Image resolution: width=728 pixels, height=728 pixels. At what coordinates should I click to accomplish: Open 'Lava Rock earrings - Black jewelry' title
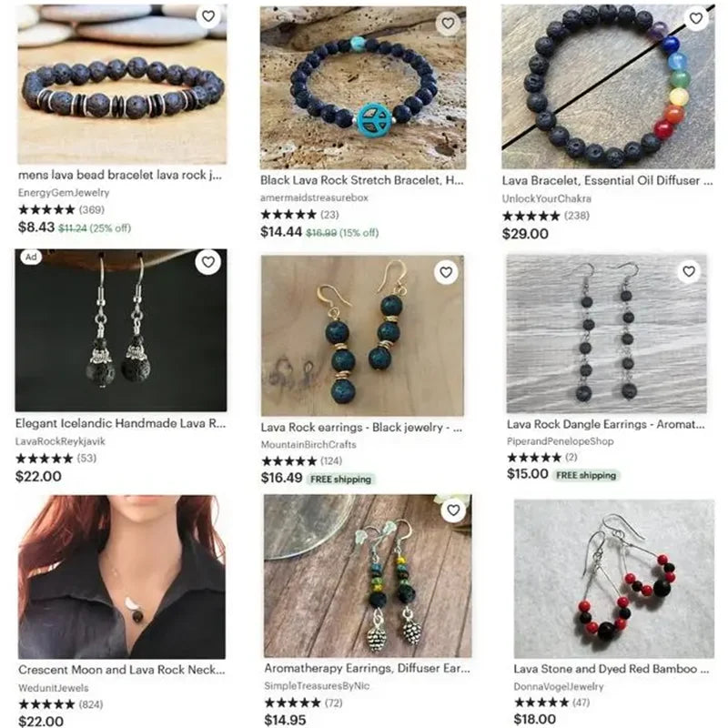tap(361, 427)
